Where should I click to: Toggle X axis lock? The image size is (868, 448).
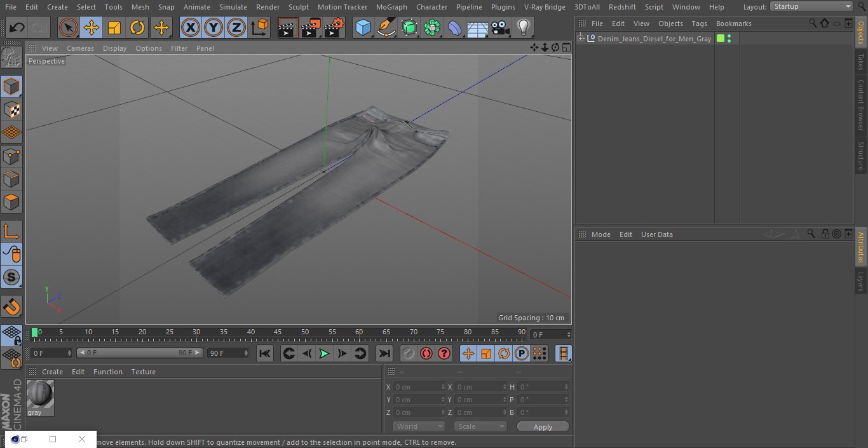(191, 27)
